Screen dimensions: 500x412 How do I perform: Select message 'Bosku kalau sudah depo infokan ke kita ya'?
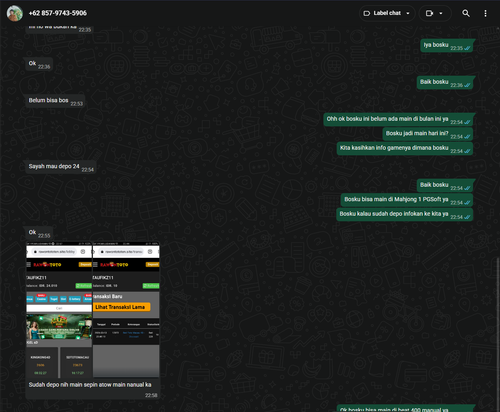pyautogui.click(x=405, y=214)
